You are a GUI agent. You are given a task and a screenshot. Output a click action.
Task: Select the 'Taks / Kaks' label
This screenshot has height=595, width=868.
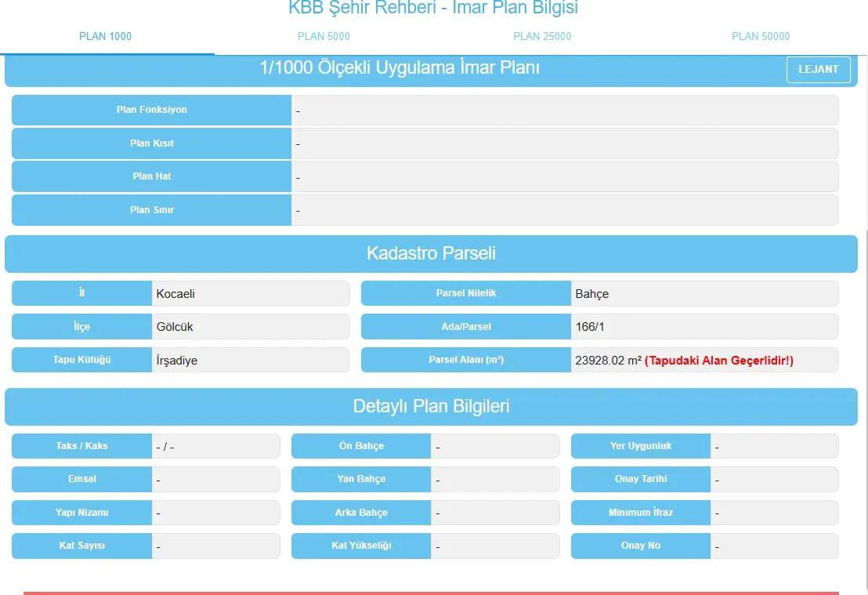pos(82,446)
